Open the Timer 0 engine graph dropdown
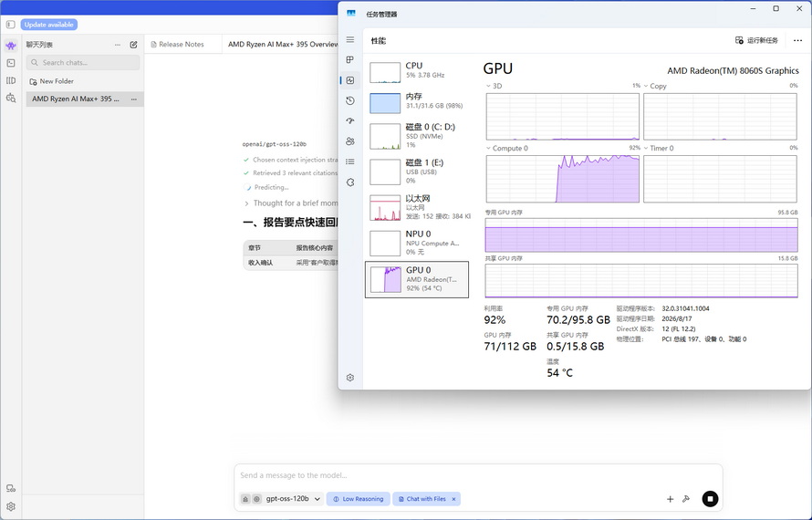This screenshot has width=812, height=520. point(646,148)
